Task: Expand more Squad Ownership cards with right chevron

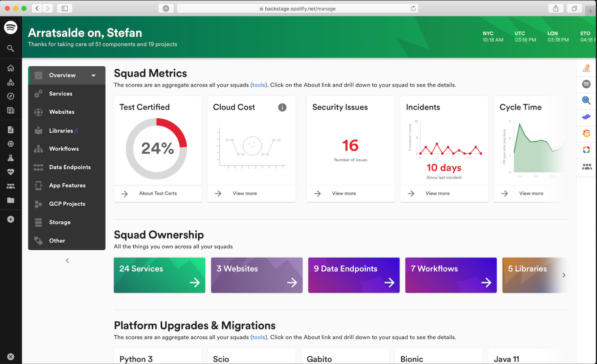Action: (x=564, y=275)
